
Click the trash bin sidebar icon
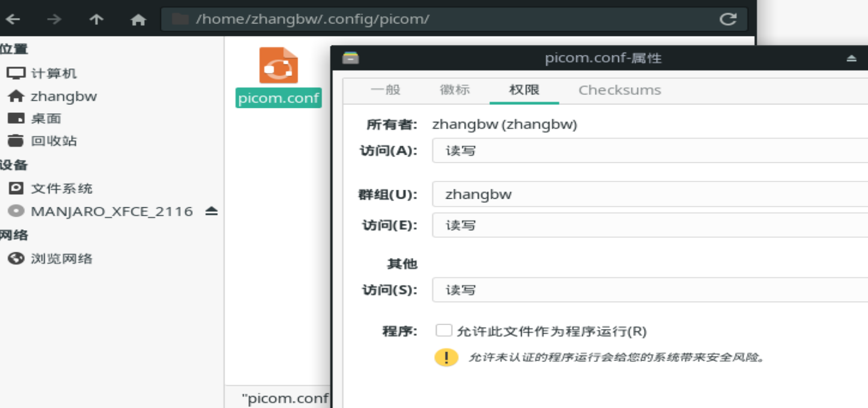point(16,141)
